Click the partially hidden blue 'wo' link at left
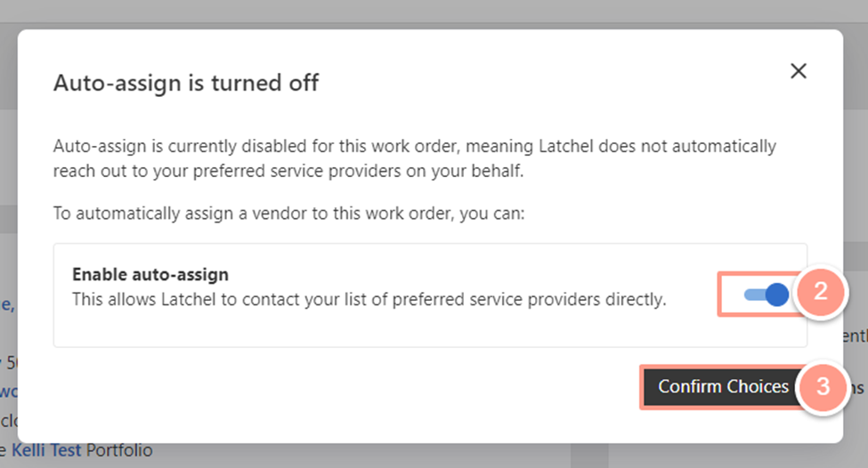This screenshot has height=468, width=868. [8, 391]
